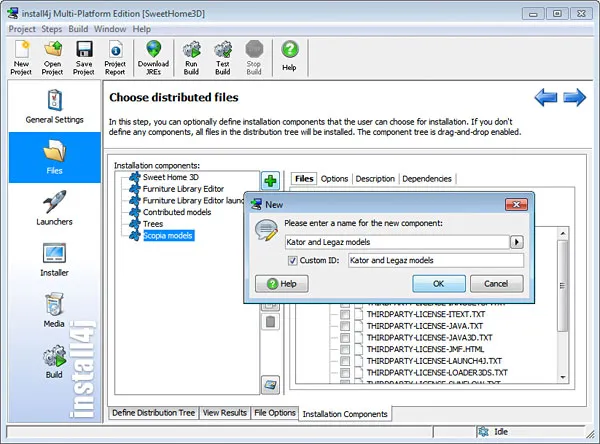Viewport: 600px width, 444px height.
Task: Click the Custom ID text field
Action: pos(436,260)
